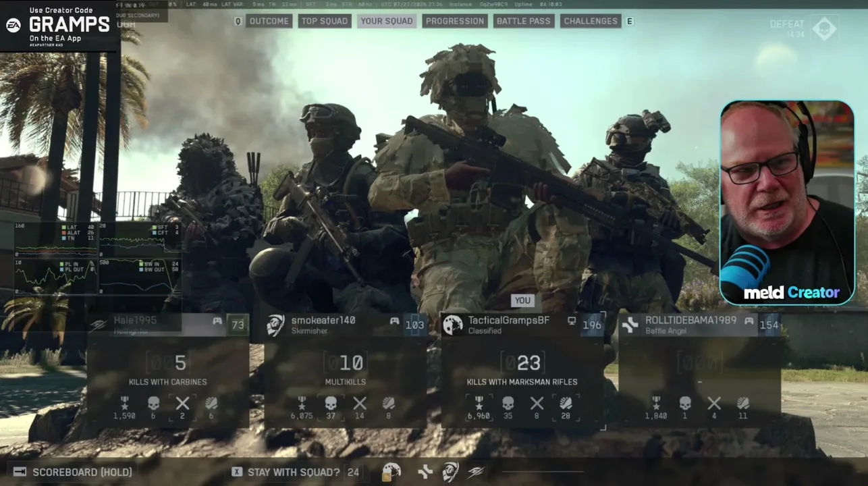
Task: Click the squad countdown timer showing 24
Action: point(353,472)
